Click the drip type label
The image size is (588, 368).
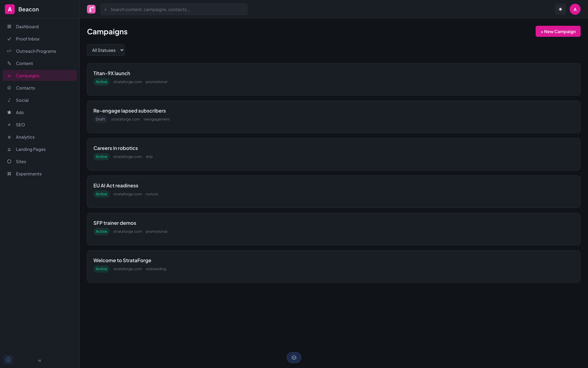click(x=149, y=157)
